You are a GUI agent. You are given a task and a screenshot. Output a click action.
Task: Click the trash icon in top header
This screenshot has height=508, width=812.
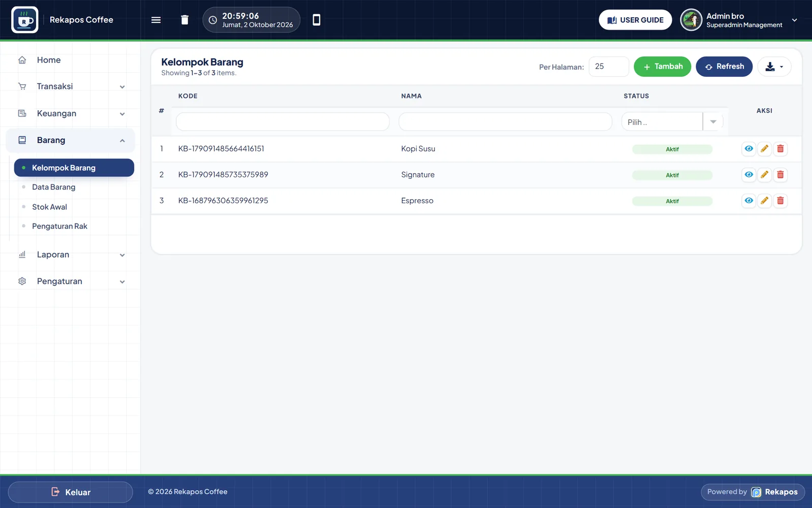coord(185,20)
